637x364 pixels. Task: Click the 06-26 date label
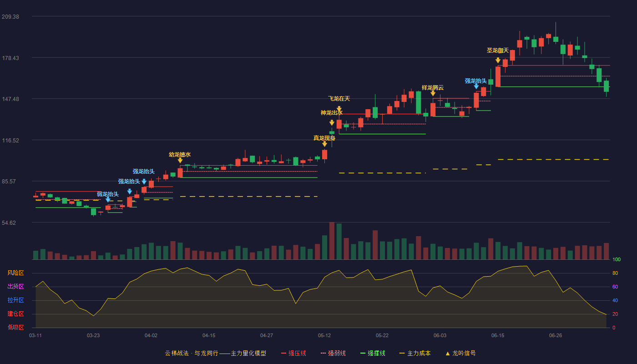tap(556, 335)
